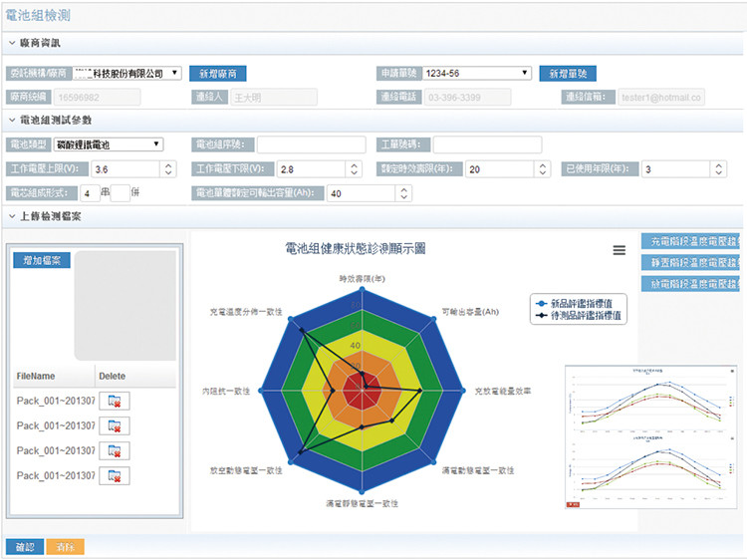The height and width of the screenshot is (560, 747).
Task: Delete the first Pack_001 file
Action: click(115, 401)
